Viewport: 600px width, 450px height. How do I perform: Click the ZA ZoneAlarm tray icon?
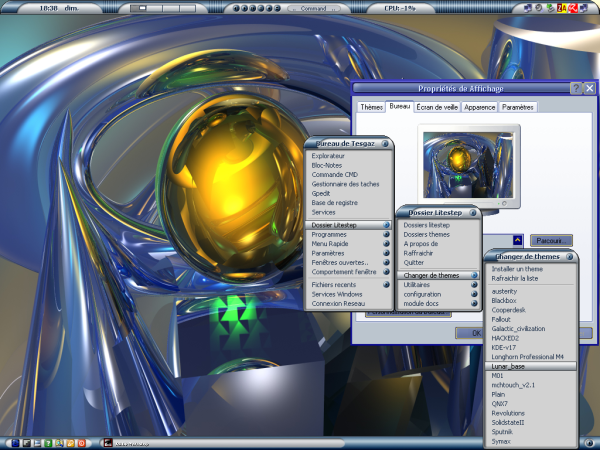(562, 8)
